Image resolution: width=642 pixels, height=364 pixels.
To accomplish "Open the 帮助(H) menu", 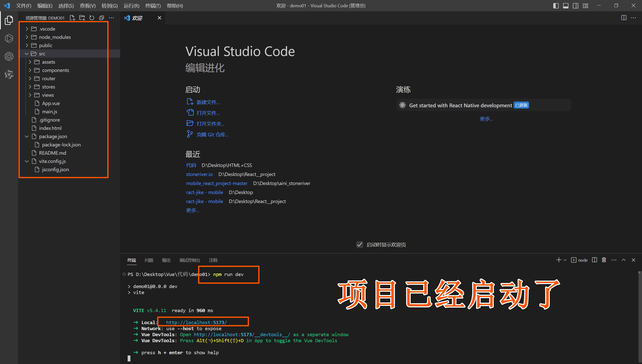I will tap(175, 6).
